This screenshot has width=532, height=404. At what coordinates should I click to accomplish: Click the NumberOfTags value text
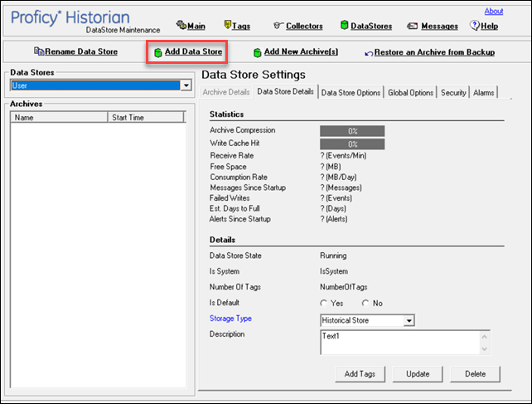(x=343, y=287)
